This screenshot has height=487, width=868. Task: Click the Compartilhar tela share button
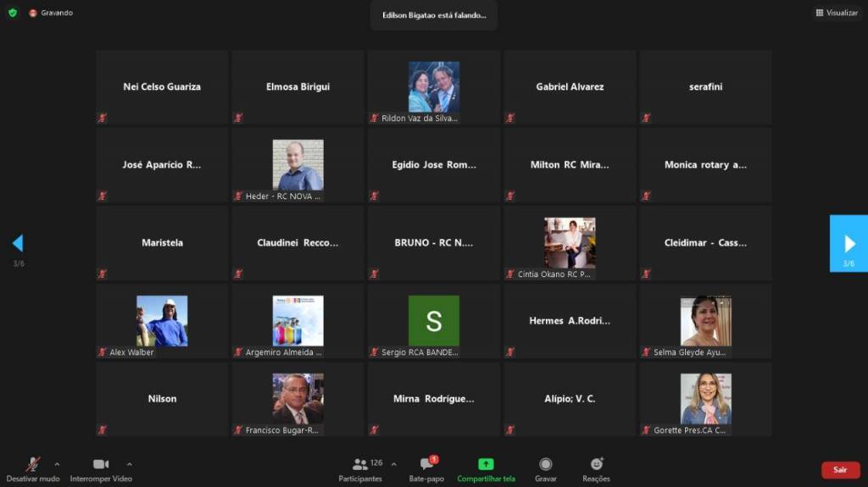click(x=486, y=468)
